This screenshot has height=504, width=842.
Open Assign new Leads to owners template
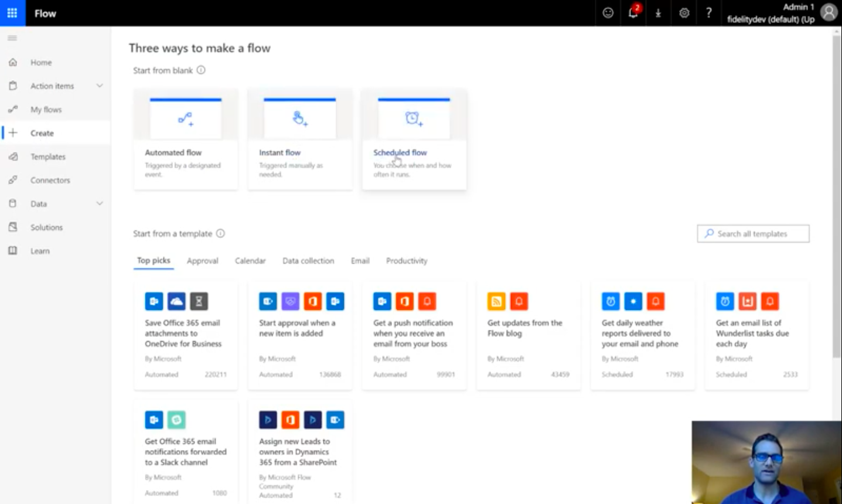click(300, 452)
